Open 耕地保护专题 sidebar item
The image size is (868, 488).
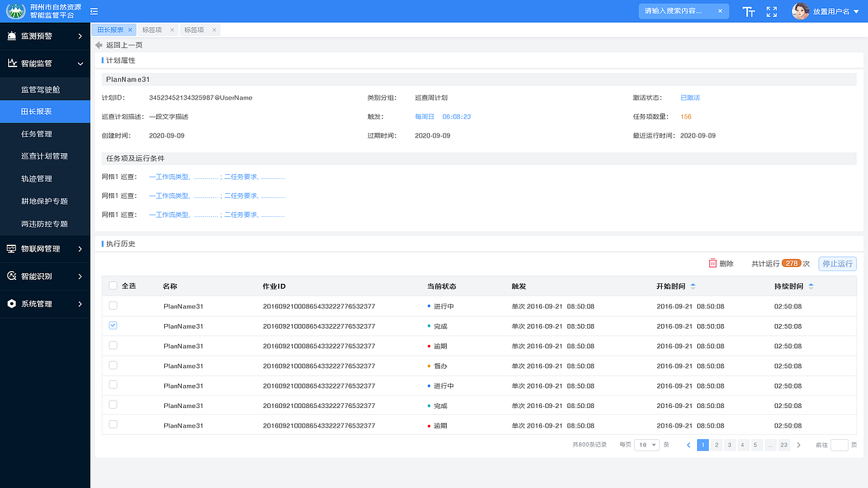(45, 201)
